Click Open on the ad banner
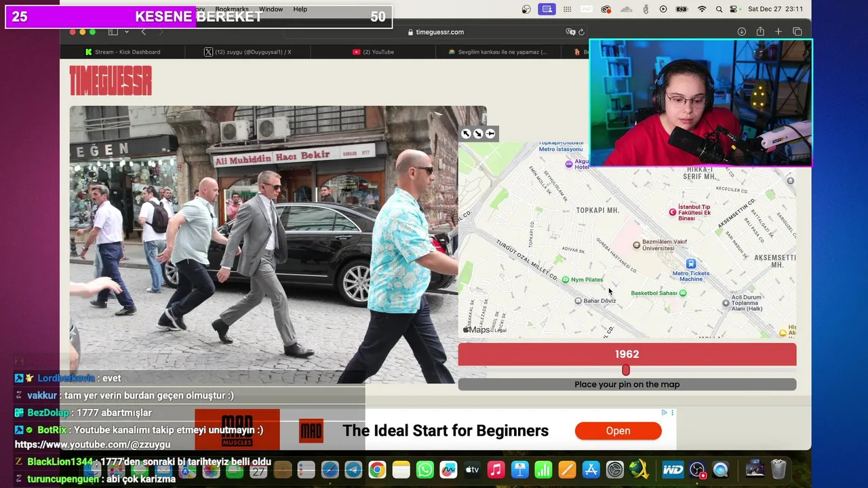This screenshot has width=868, height=488. [618, 431]
